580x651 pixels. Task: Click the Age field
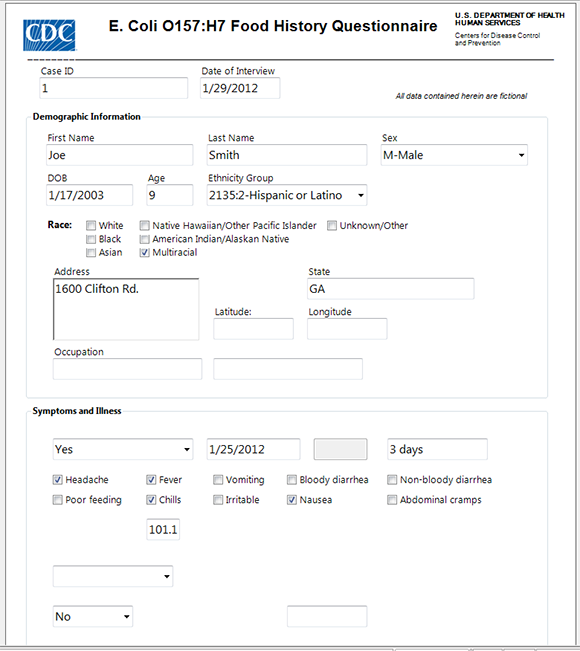[170, 195]
